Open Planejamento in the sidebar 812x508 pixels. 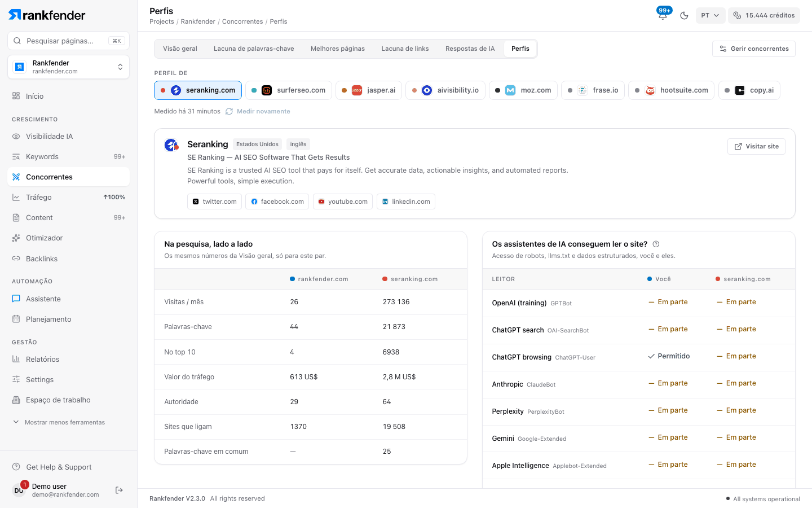68,319
